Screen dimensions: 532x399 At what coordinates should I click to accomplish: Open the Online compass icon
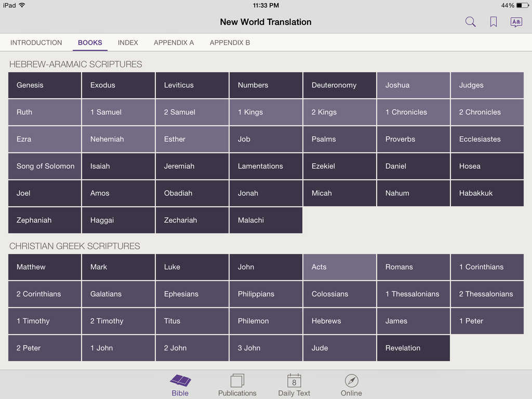(352, 381)
